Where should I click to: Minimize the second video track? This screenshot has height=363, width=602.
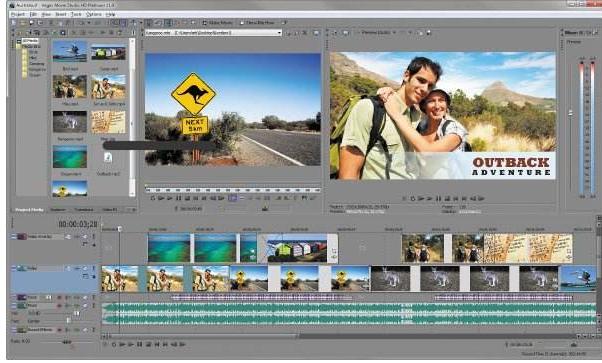tap(14, 268)
